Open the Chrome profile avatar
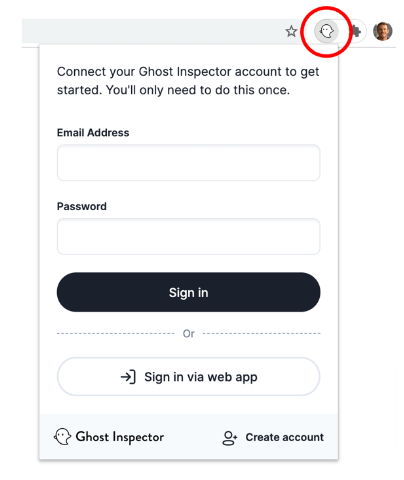Image resolution: width=404 pixels, height=480 pixels. (383, 31)
